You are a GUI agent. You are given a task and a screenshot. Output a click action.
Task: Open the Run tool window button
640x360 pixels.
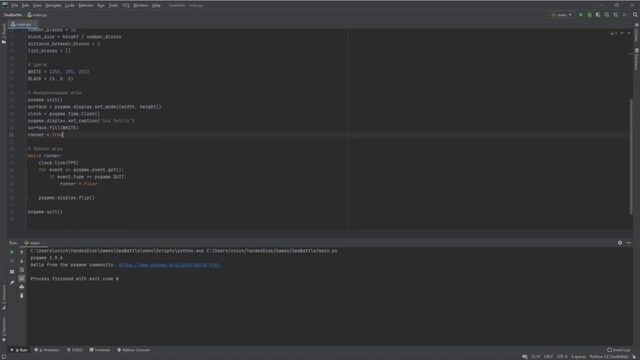point(19,350)
